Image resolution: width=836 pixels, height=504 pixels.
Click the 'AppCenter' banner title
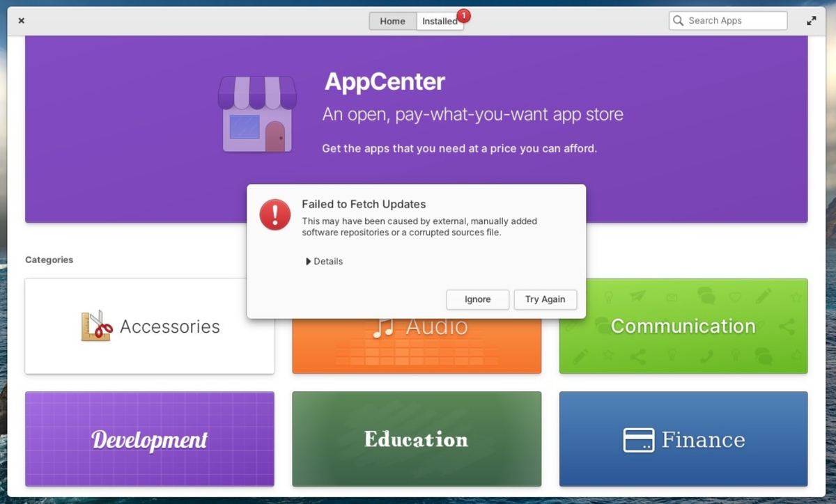coord(385,82)
